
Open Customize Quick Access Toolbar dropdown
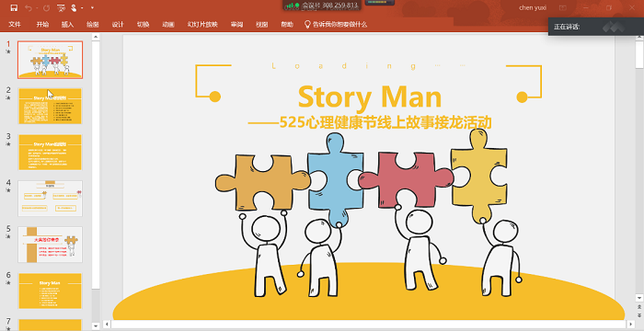coord(92,7)
